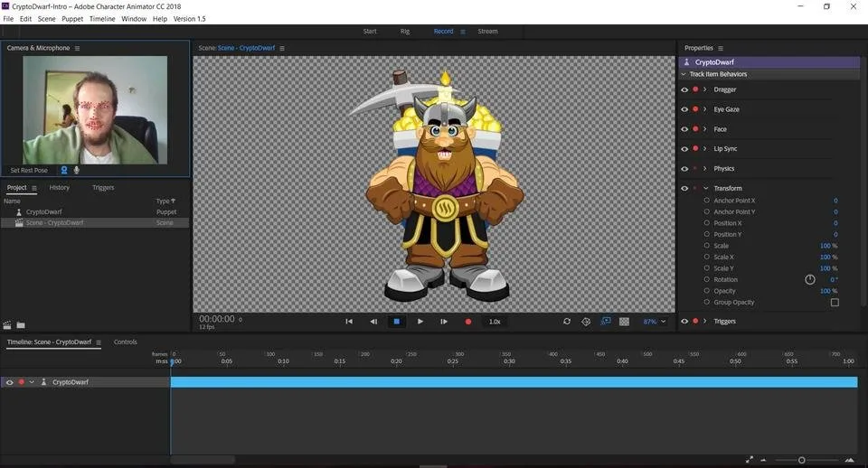Collapse the Transform behavior
Viewport: 868px width, 468px height.
point(705,189)
